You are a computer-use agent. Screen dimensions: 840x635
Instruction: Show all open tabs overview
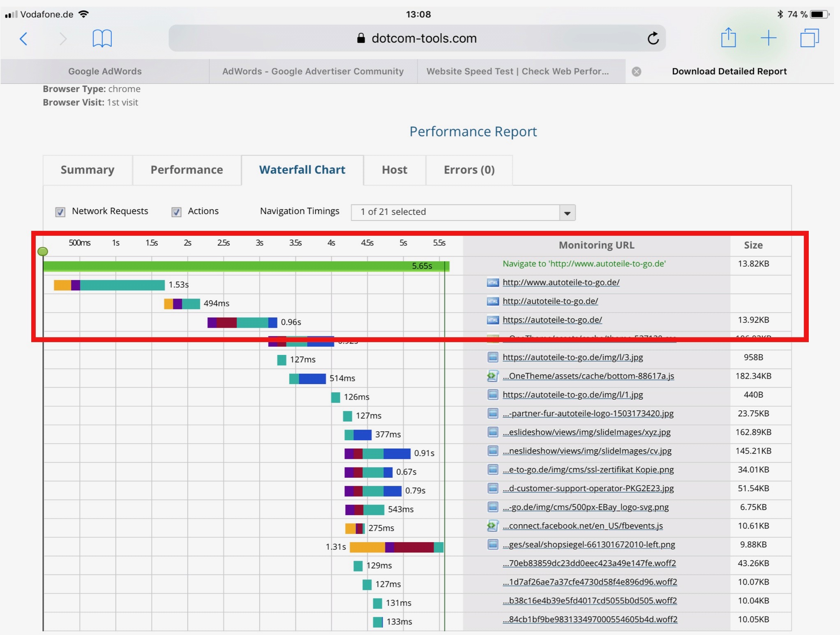coord(810,38)
